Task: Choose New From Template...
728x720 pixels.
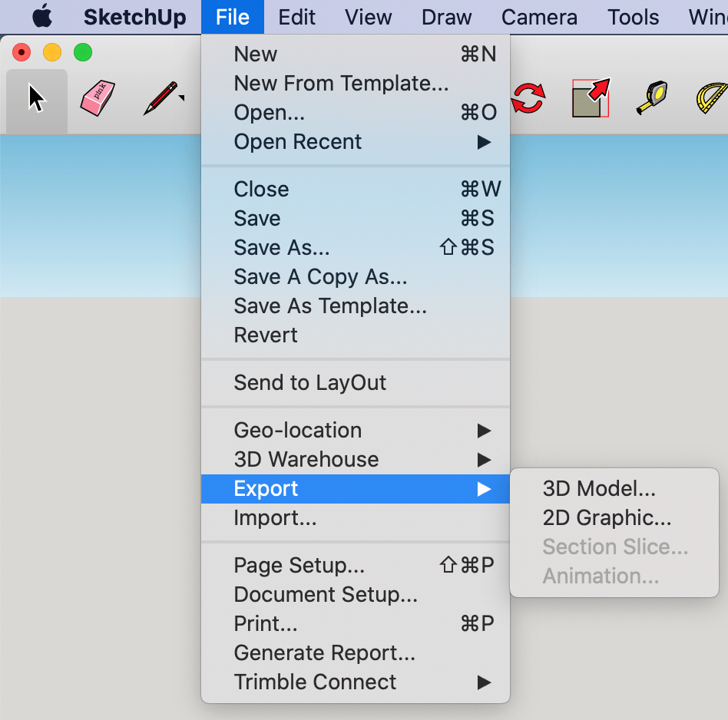Action: click(356, 83)
